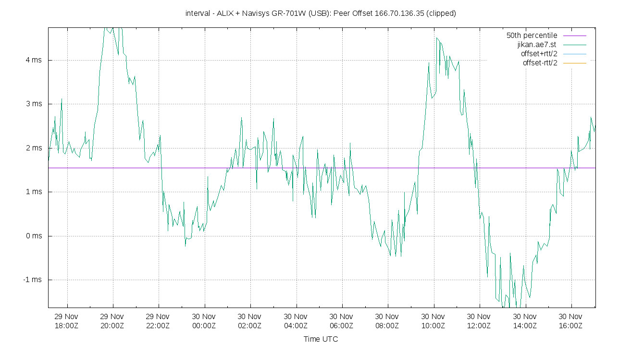Click the '1 ms' y-axis label
The width and height of the screenshot is (644, 346).
(x=34, y=192)
